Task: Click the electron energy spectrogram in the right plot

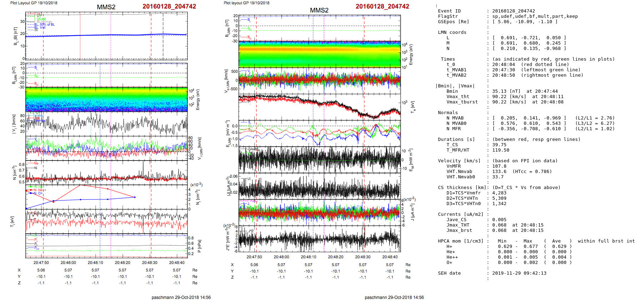Action: [x=319, y=54]
